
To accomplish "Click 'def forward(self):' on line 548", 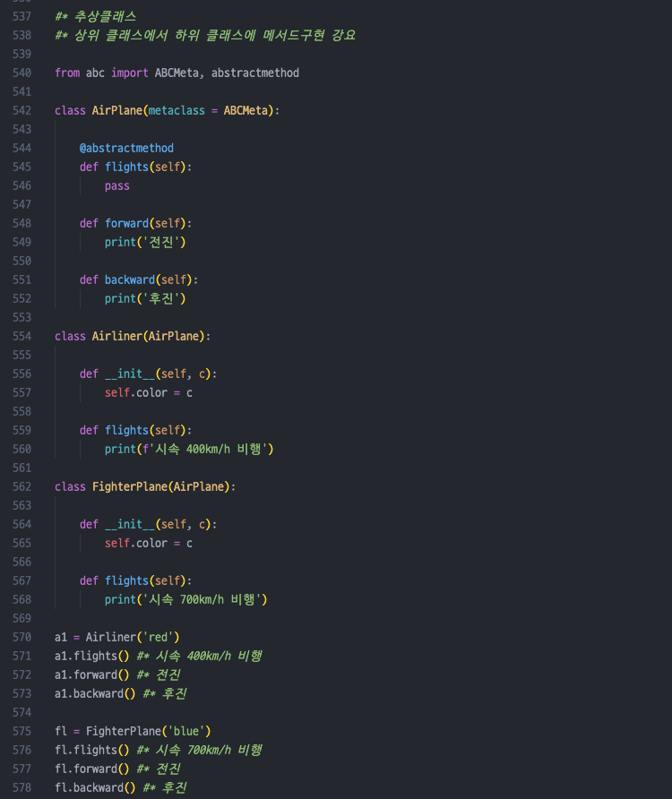I will (135, 224).
